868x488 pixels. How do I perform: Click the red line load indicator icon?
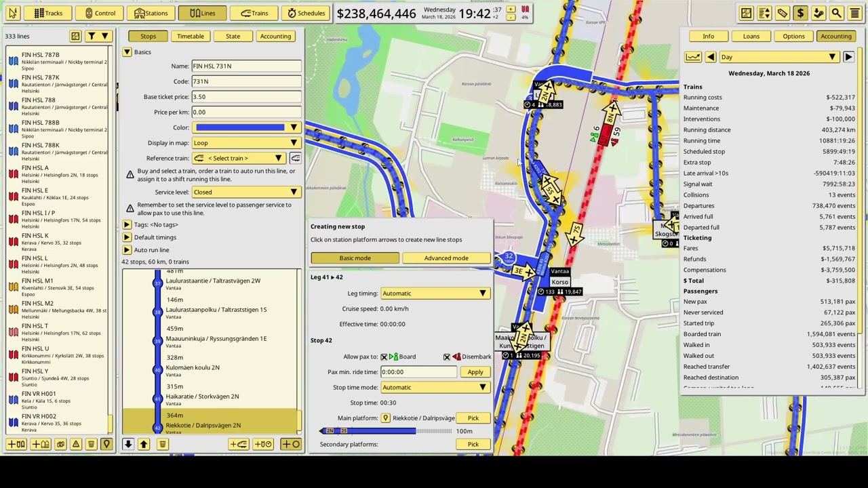525,9
